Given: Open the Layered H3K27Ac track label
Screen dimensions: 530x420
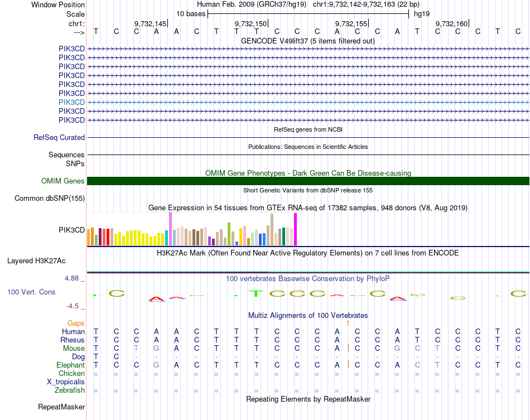Looking at the screenshot, I should point(36,261).
